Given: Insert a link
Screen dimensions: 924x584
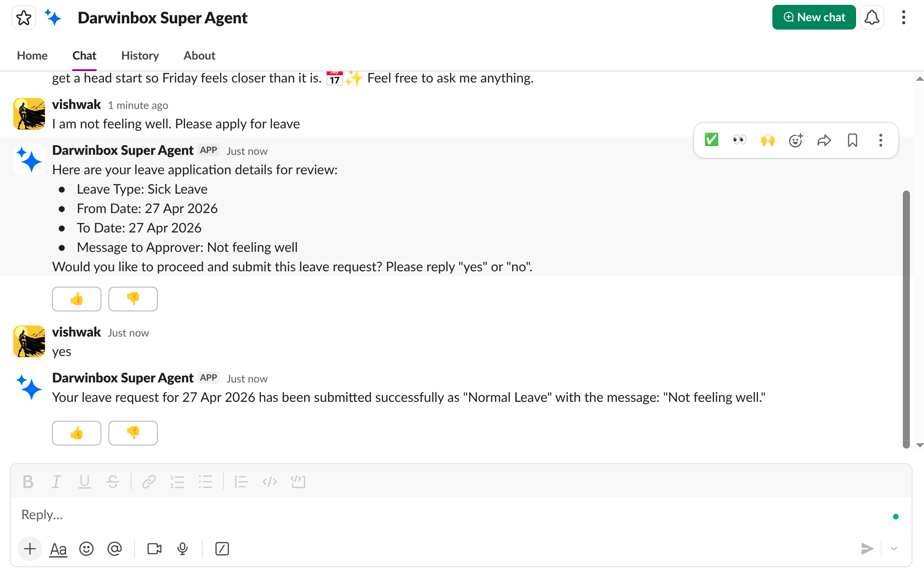Looking at the screenshot, I should pos(149,482).
